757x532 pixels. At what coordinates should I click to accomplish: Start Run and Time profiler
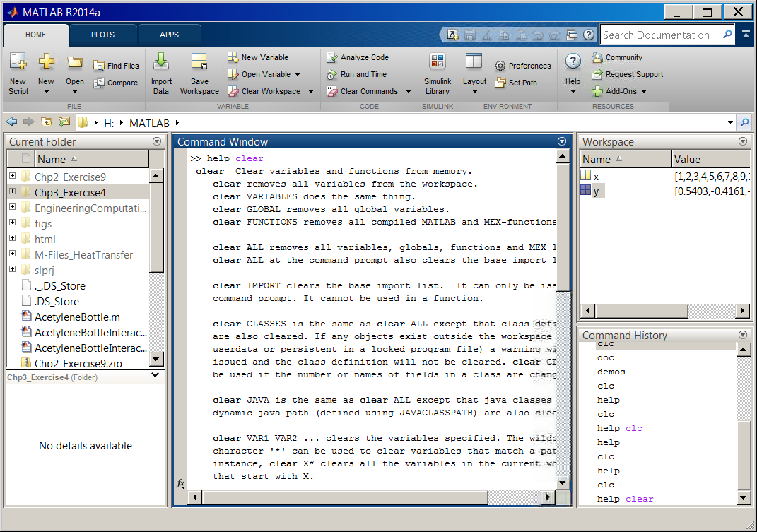(357, 74)
